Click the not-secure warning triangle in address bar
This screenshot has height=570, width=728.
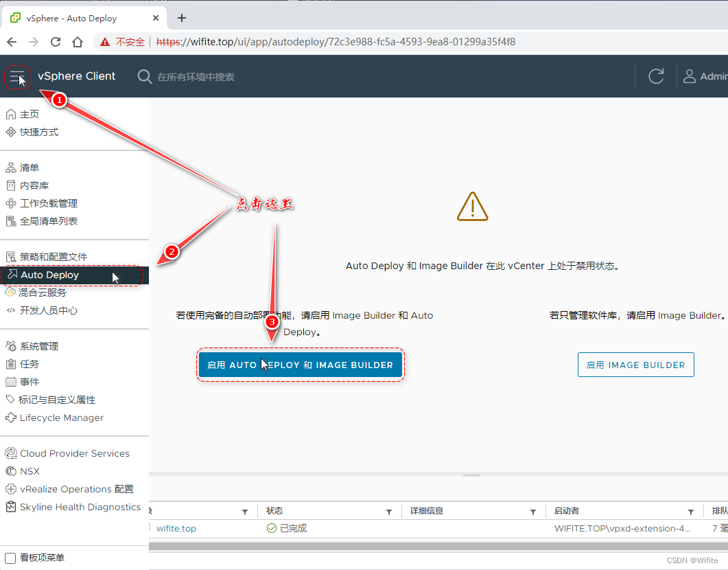pyautogui.click(x=105, y=42)
